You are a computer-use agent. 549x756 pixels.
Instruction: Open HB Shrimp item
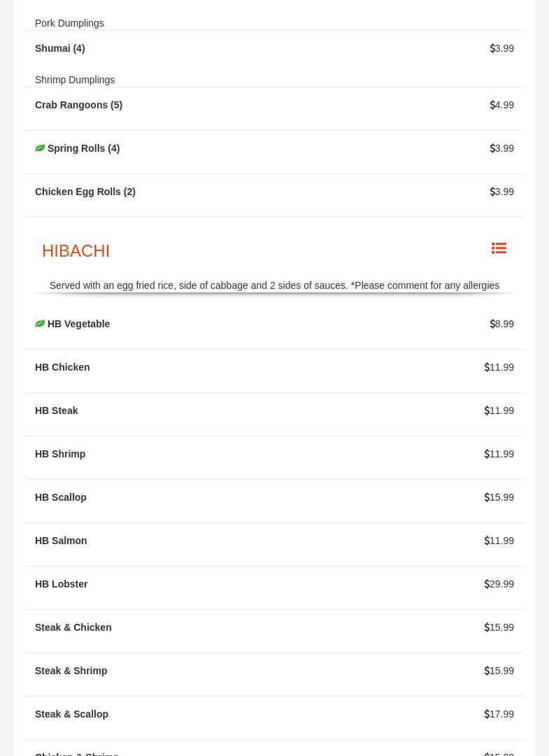coord(60,454)
